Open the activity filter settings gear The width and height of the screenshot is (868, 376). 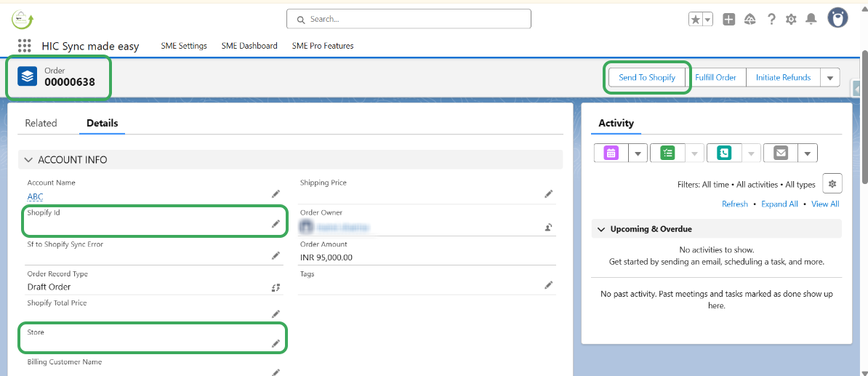point(832,183)
